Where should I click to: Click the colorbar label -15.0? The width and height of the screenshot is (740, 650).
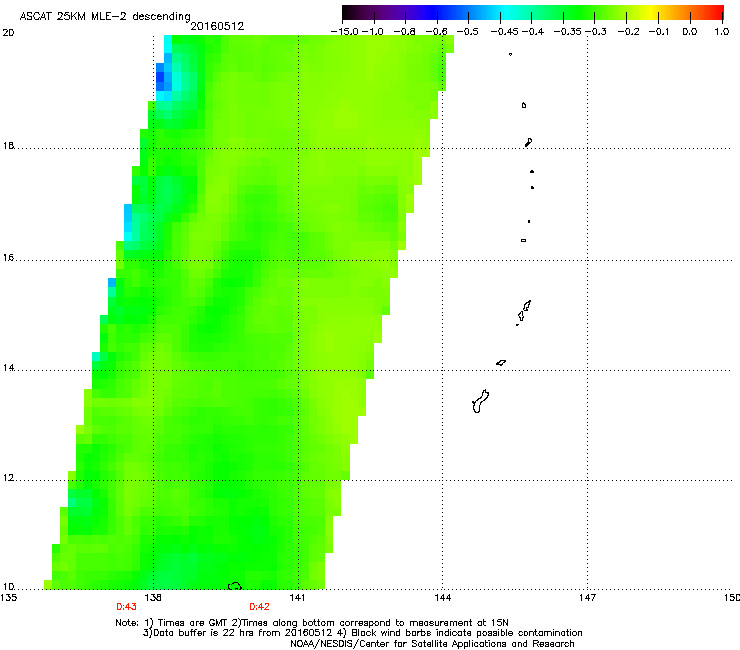(345, 32)
